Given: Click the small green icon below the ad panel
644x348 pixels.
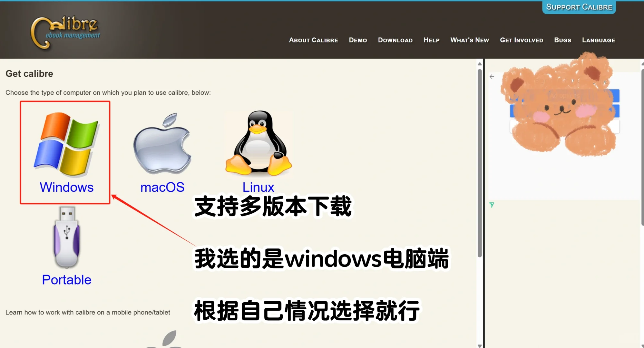Looking at the screenshot, I should (492, 205).
